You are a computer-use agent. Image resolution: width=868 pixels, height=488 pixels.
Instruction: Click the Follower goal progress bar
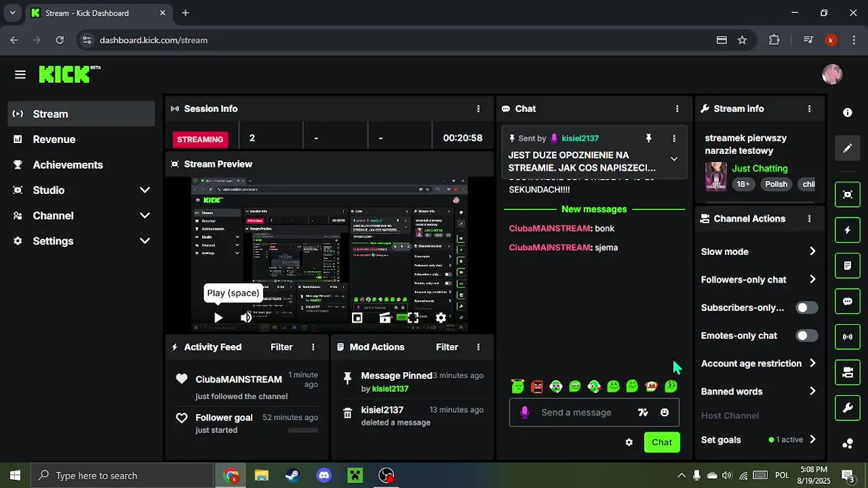point(302,430)
